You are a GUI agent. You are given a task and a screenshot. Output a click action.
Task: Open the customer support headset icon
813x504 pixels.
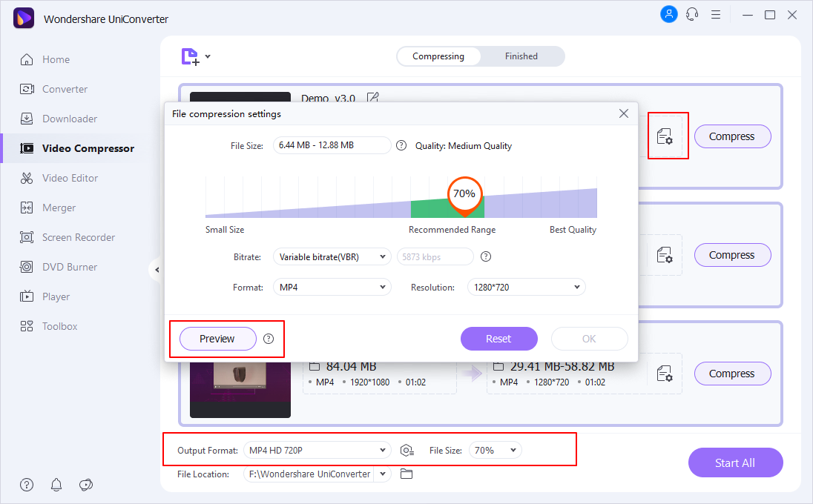pos(692,15)
